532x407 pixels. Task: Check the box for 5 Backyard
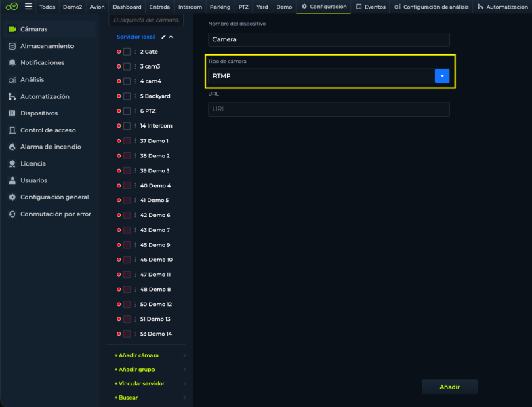pyautogui.click(x=127, y=96)
